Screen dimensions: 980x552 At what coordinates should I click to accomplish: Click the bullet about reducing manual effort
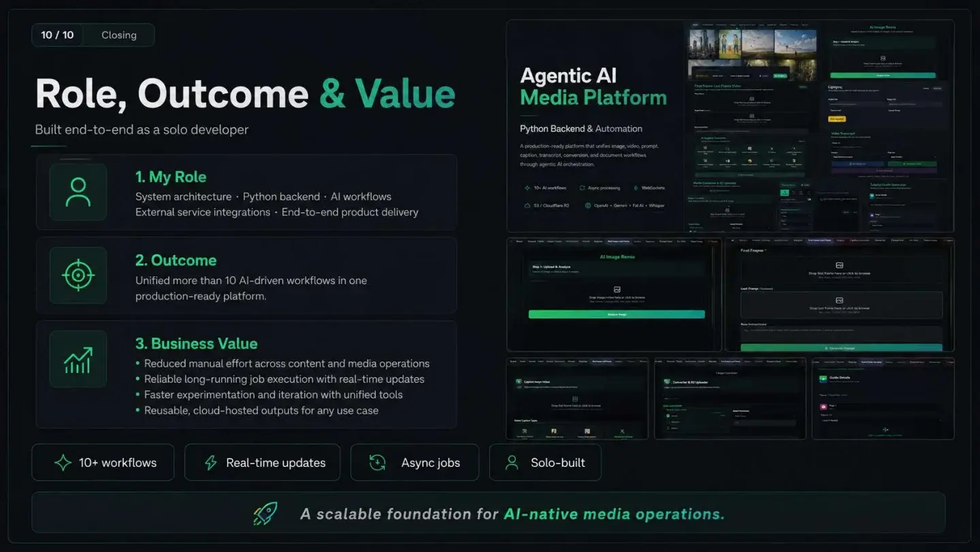[x=282, y=363]
